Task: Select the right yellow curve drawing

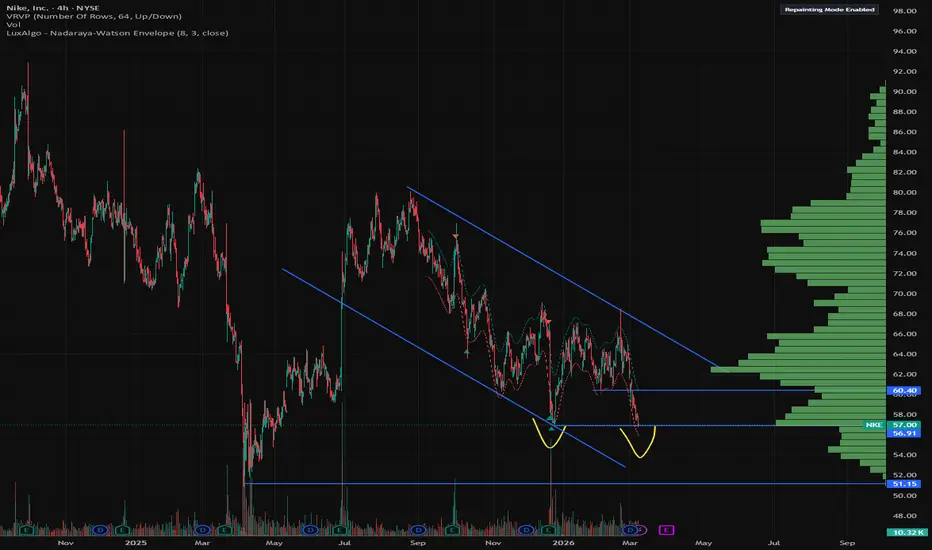Action: [640, 442]
